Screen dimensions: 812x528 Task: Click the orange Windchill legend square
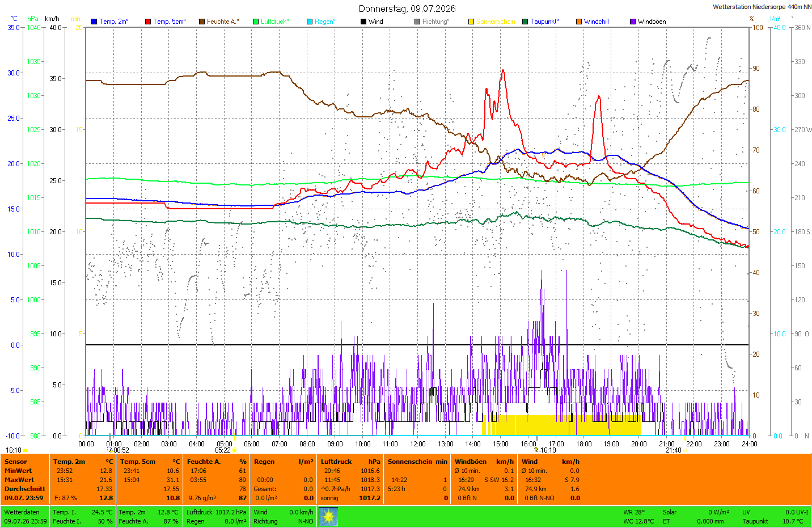[x=579, y=22]
